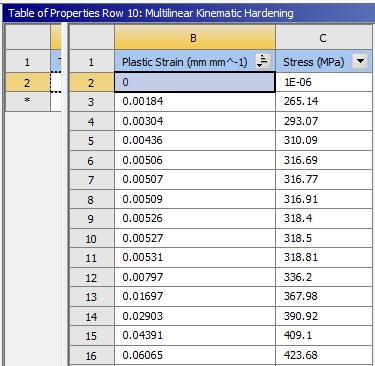Select plastic strain cell 0.01697
This screenshot has height=366, width=375.
click(195, 296)
